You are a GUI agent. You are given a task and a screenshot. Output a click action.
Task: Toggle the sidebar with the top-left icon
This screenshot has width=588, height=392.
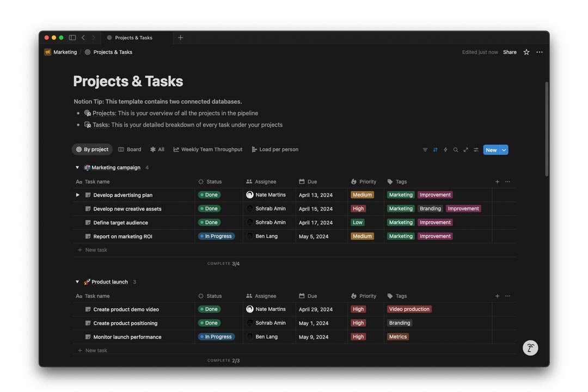(x=72, y=38)
